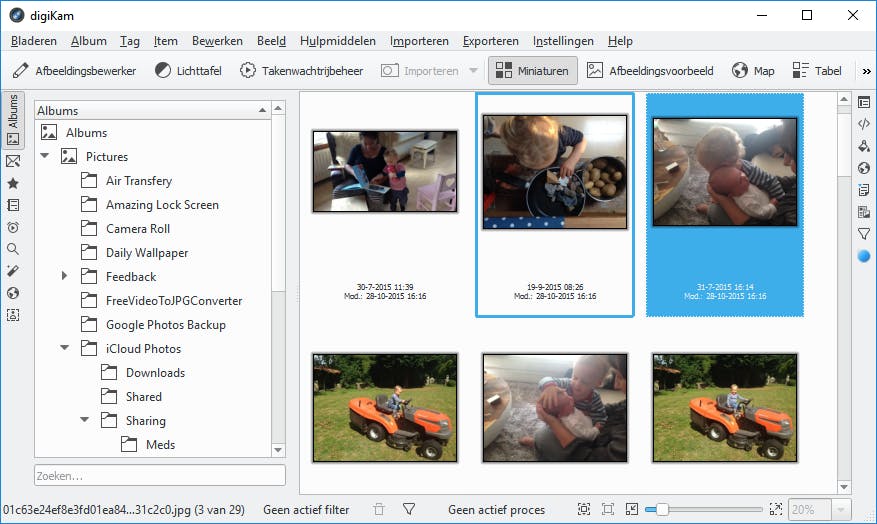
Task: Select the Meds folder
Action: (x=160, y=445)
